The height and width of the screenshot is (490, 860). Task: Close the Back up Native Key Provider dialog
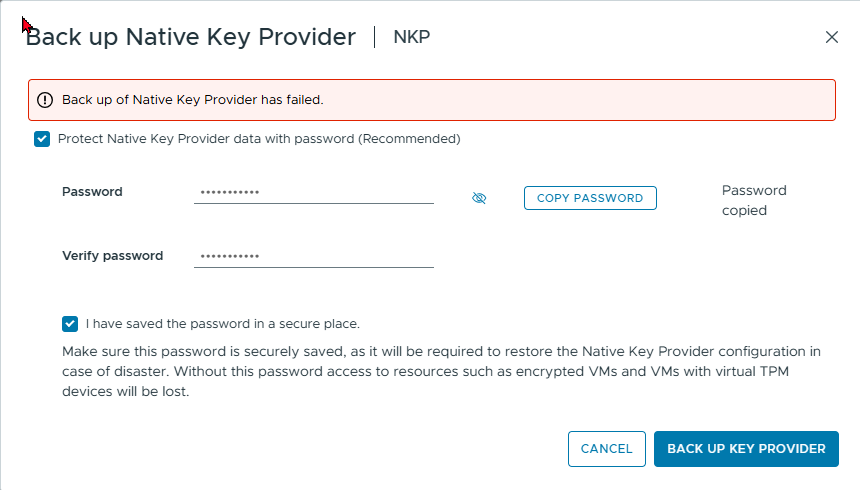(x=831, y=37)
